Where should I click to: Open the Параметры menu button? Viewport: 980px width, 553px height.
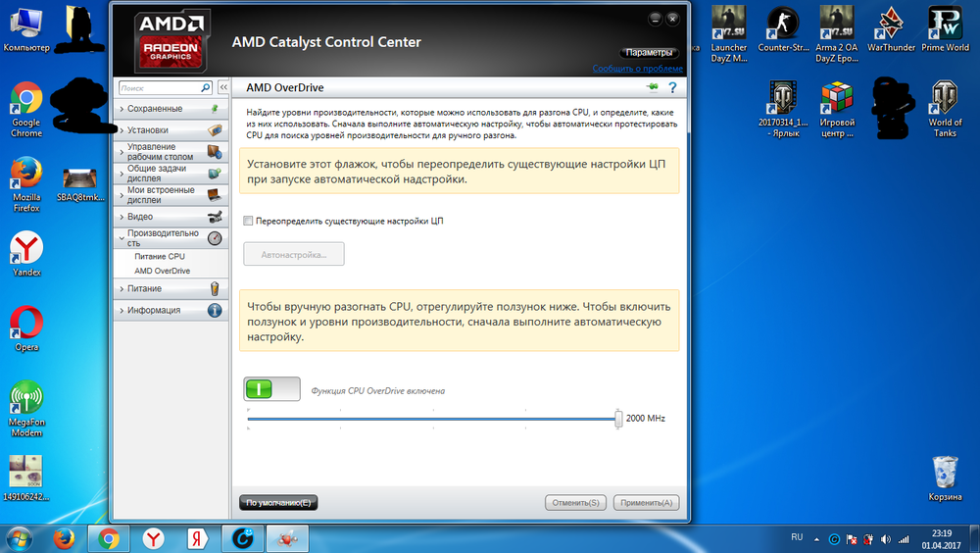pos(650,53)
